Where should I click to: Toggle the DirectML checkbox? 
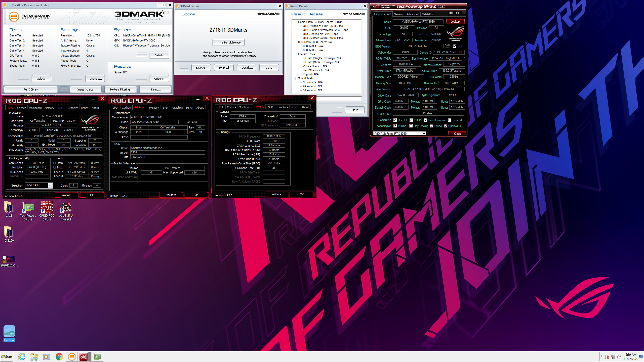click(x=450, y=120)
